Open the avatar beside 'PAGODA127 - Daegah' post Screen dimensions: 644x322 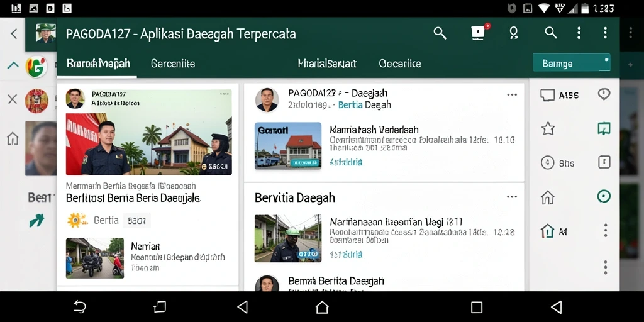(x=267, y=100)
